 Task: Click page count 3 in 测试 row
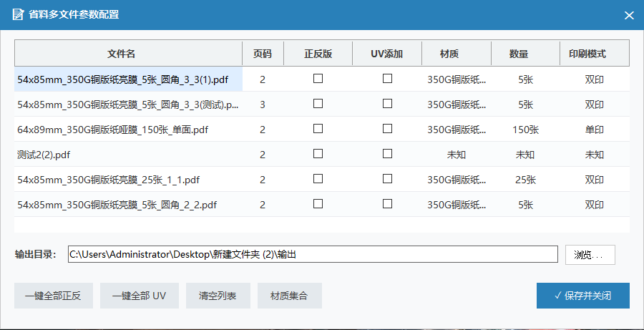coord(263,105)
